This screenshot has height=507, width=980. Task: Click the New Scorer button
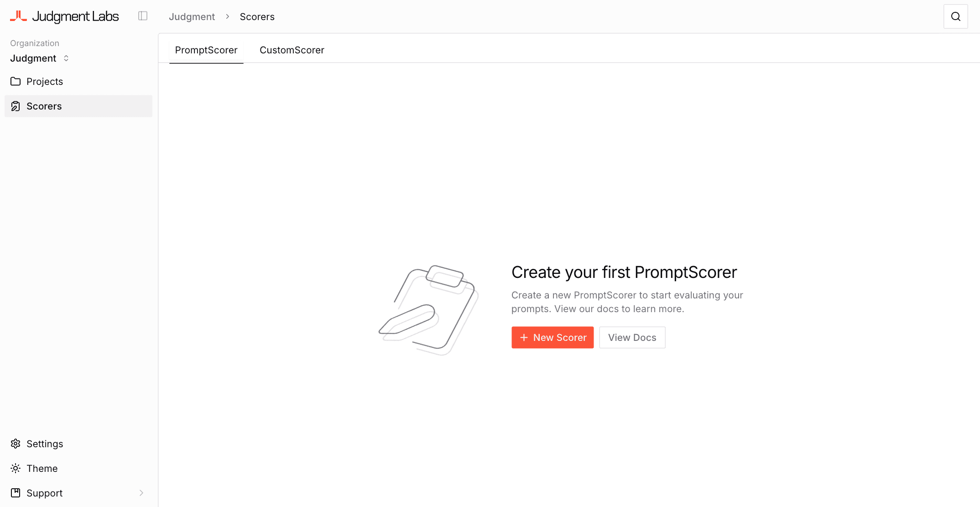tap(553, 337)
